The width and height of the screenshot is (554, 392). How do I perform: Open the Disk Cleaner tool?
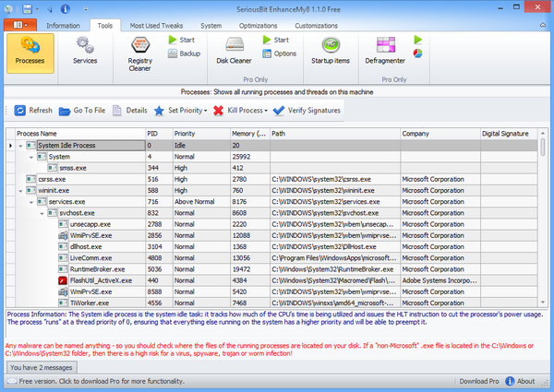234,51
